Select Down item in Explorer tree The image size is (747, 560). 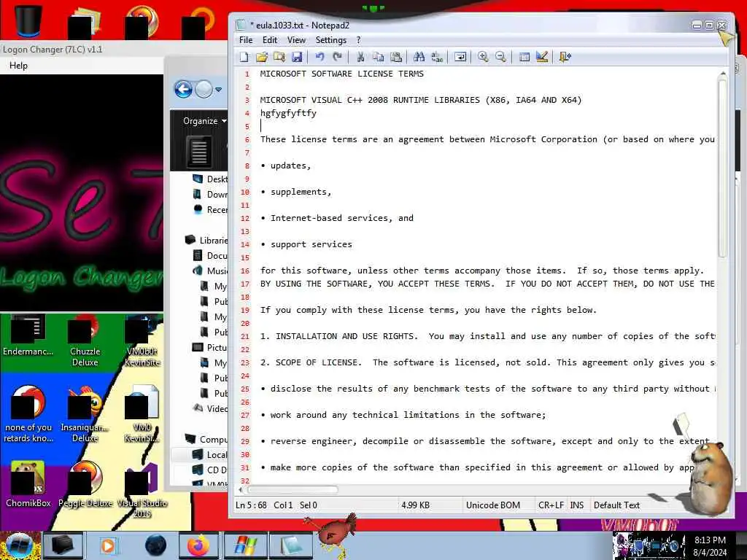(x=210, y=194)
